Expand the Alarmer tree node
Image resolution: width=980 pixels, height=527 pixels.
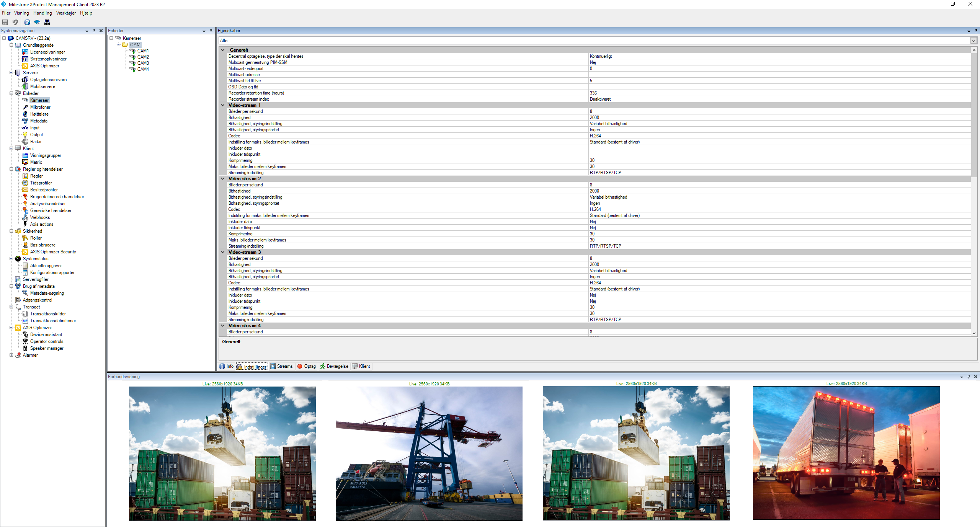[x=11, y=355]
